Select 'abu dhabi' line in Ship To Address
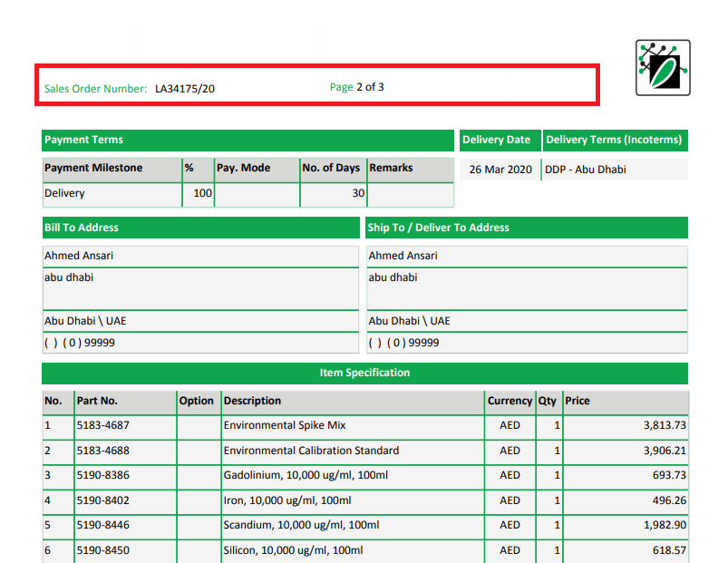The image size is (728, 563). tap(393, 277)
